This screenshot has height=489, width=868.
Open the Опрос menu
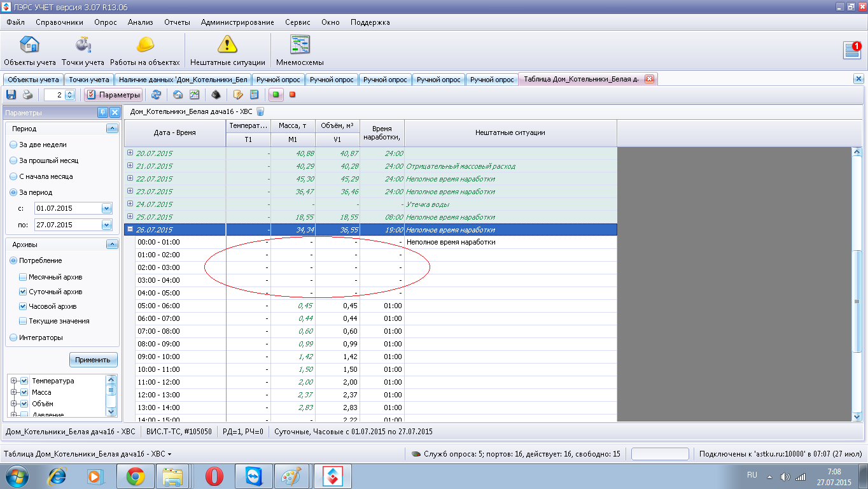coord(106,22)
